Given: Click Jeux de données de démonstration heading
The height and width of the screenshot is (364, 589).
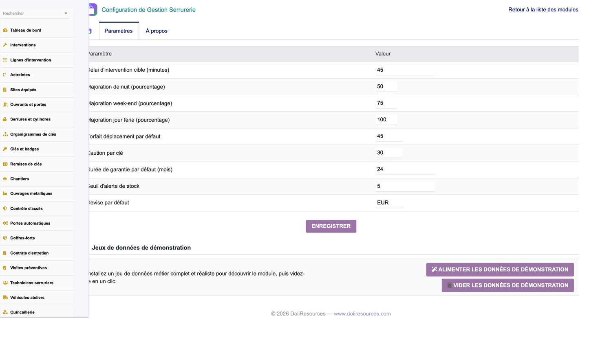Looking at the screenshot, I should (x=141, y=248).
